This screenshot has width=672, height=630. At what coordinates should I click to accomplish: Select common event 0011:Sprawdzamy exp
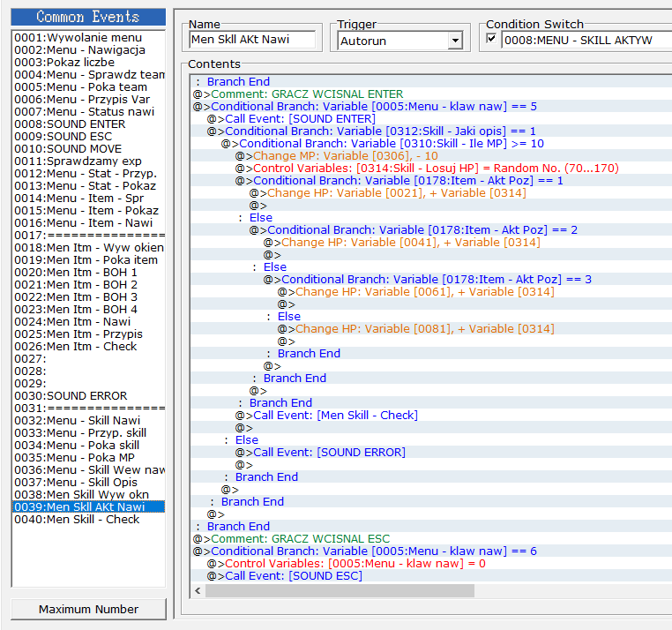[88, 161]
